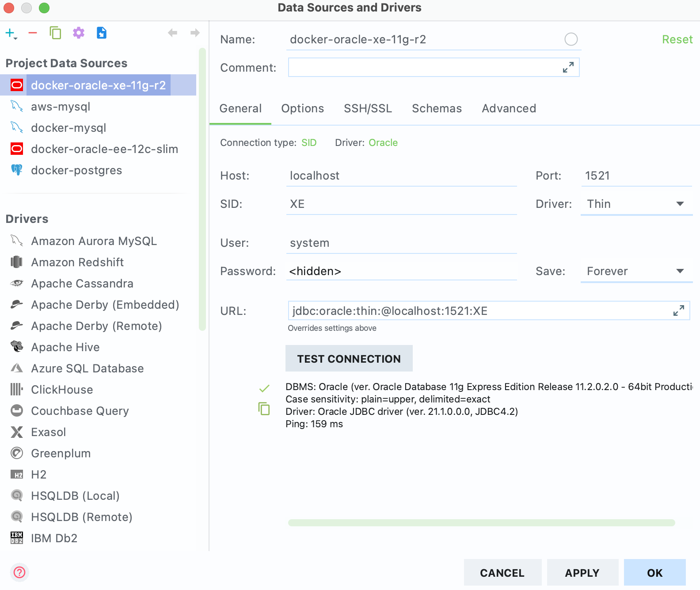Switch to the Options tab
Image resolution: width=700 pixels, height=590 pixels.
[x=302, y=108]
